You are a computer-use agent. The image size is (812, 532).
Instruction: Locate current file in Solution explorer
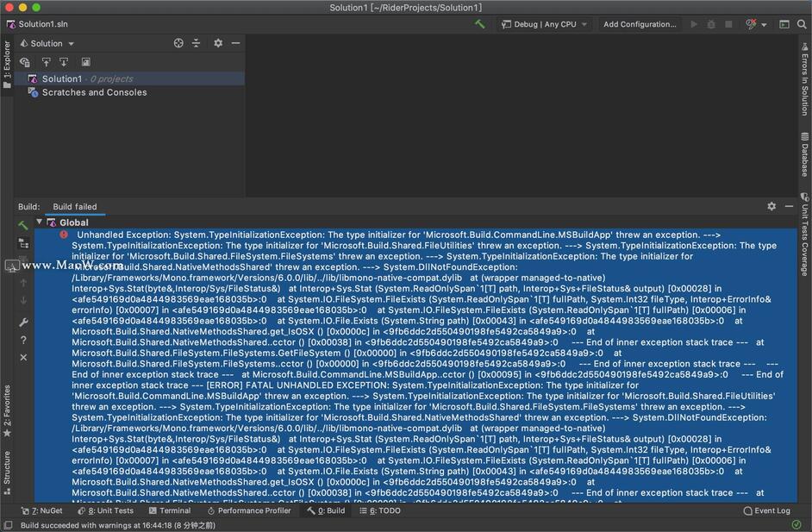point(178,43)
